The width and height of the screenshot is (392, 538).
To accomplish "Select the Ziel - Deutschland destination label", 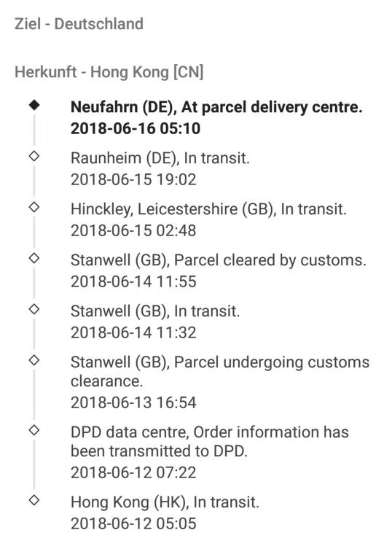I will [x=79, y=24].
